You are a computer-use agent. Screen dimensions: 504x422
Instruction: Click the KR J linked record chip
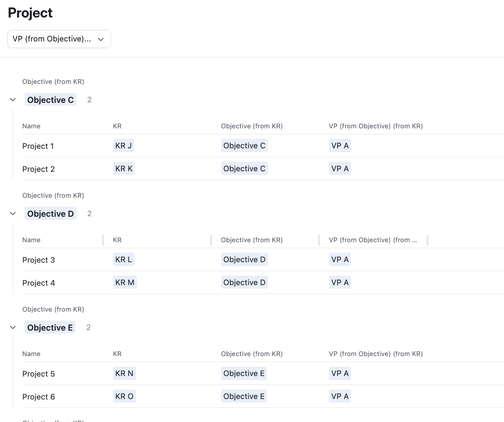(x=123, y=146)
